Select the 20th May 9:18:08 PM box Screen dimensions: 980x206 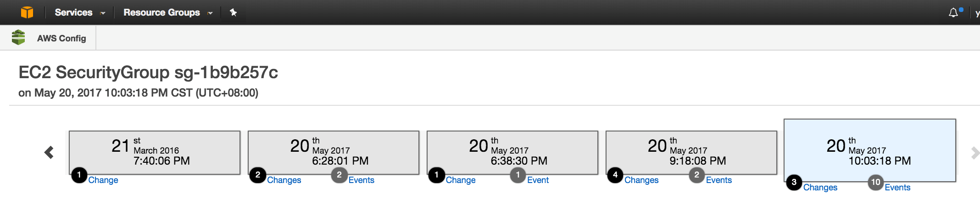(691, 152)
